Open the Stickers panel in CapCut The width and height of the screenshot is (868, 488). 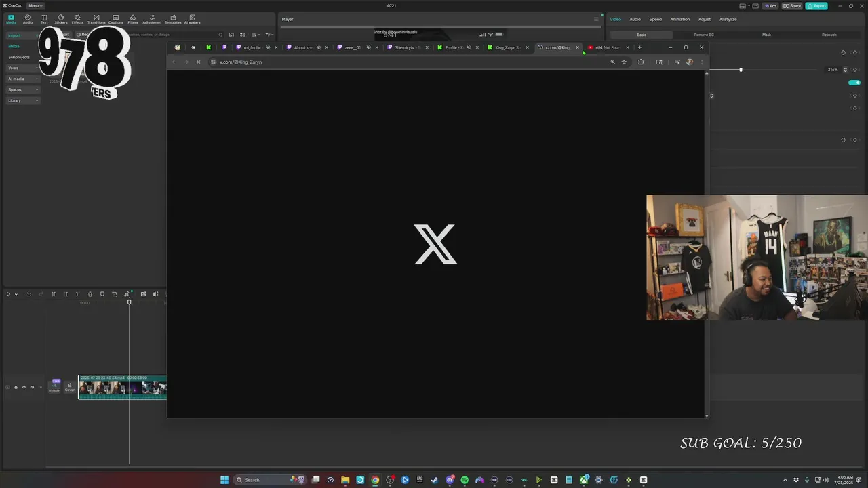click(x=60, y=19)
